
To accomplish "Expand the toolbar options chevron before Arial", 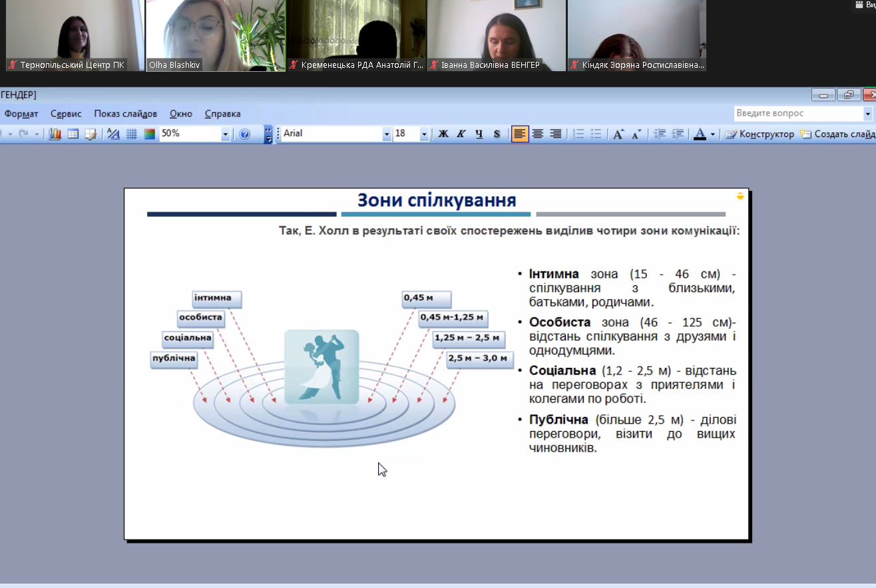I will click(x=268, y=134).
